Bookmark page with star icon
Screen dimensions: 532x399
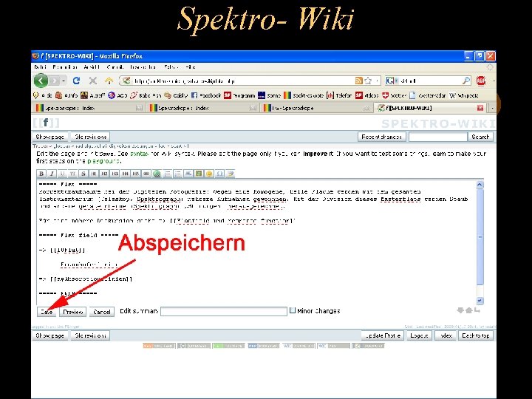pos(368,81)
